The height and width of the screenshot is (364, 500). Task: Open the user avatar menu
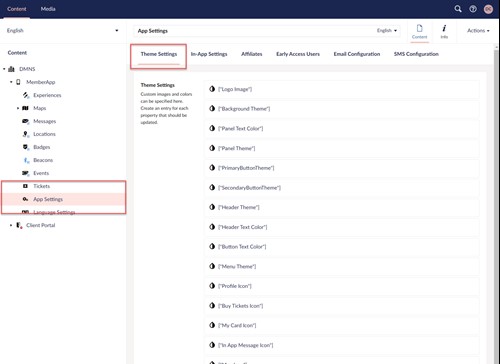pos(488,9)
